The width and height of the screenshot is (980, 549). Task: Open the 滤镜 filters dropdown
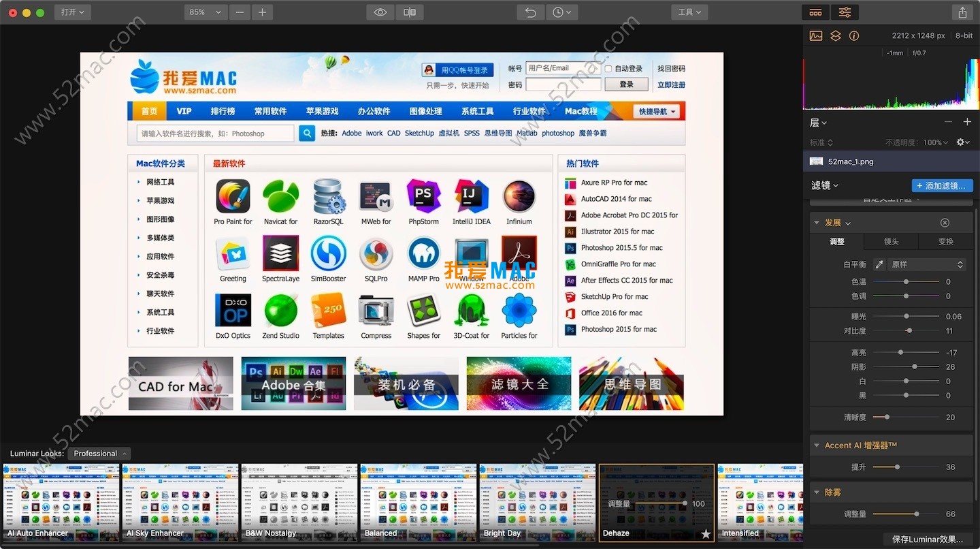click(x=825, y=185)
